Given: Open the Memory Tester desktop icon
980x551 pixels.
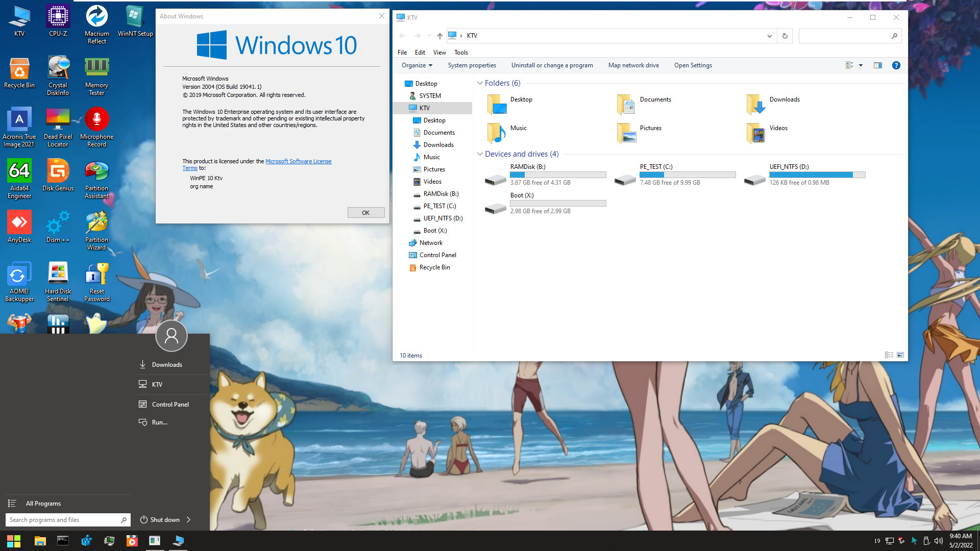Looking at the screenshot, I should click(x=96, y=76).
